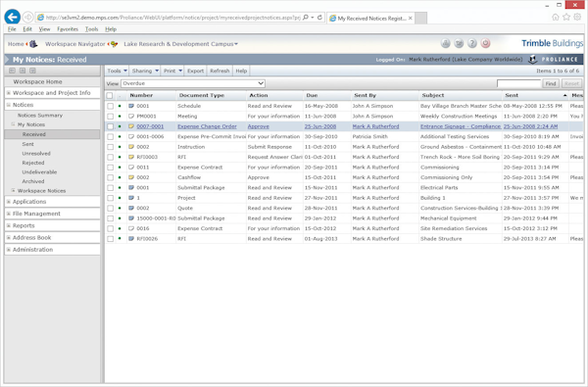Click the search magnifier in address bar
588x387 pixels.
click(306, 18)
